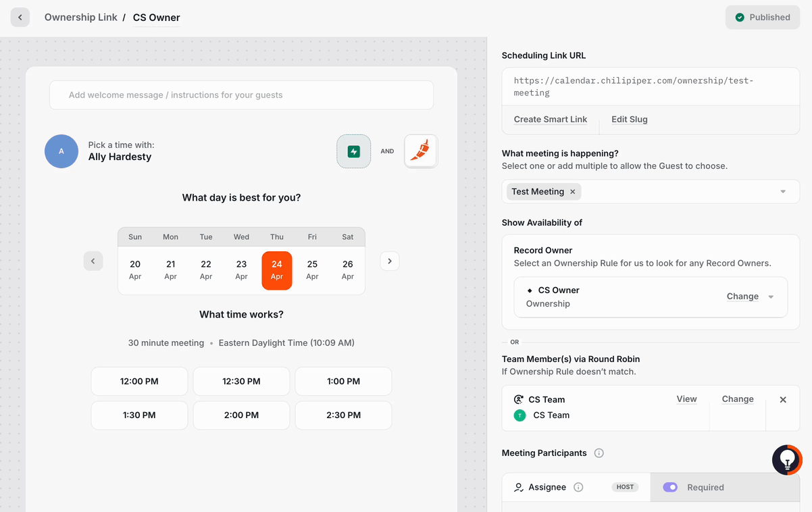This screenshot has width=812, height=512.
Task: Open info tooltip for Meeting Participants
Action: [599, 453]
